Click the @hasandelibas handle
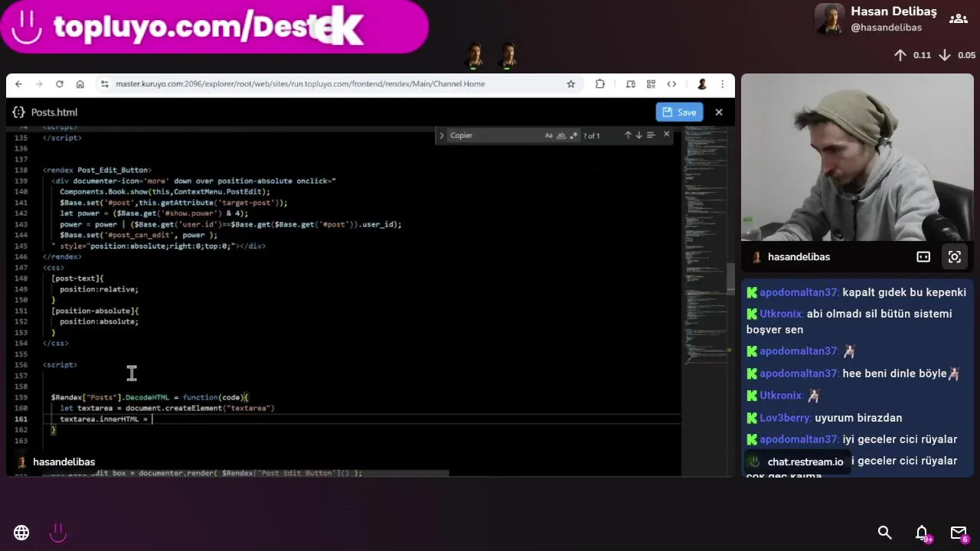980x551 pixels. pos(886,28)
